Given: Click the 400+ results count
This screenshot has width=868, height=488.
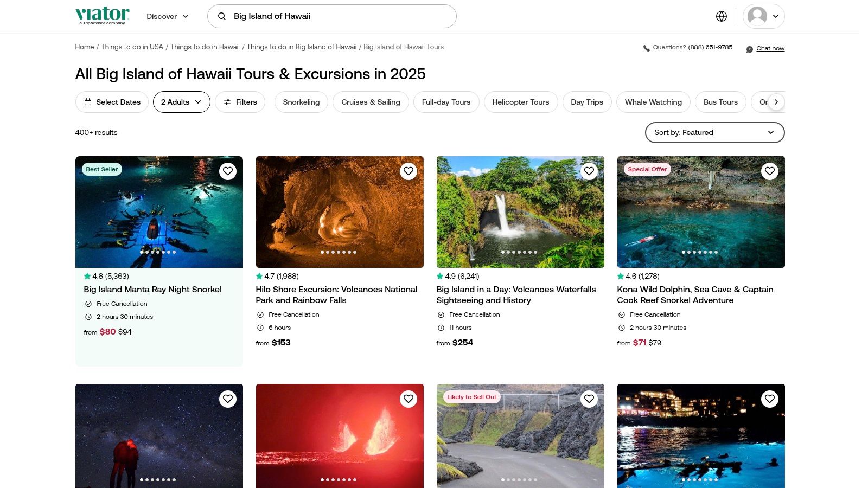Looking at the screenshot, I should pos(96,132).
